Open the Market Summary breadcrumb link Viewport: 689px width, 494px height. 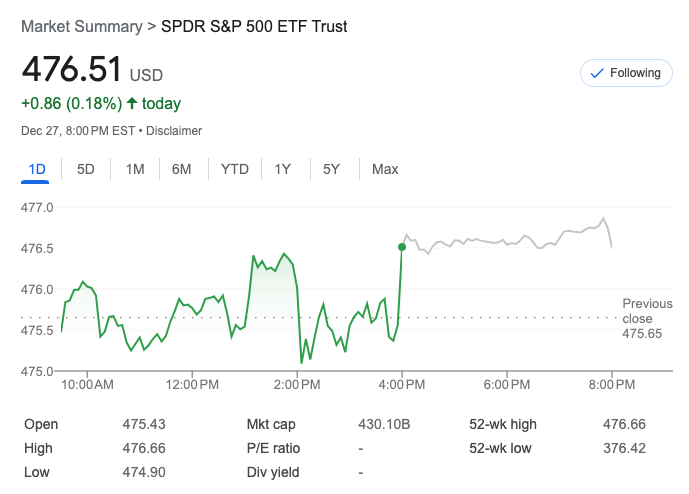[80, 27]
